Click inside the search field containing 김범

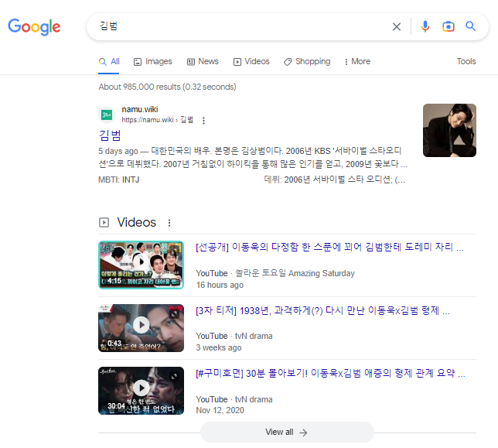click(x=241, y=26)
